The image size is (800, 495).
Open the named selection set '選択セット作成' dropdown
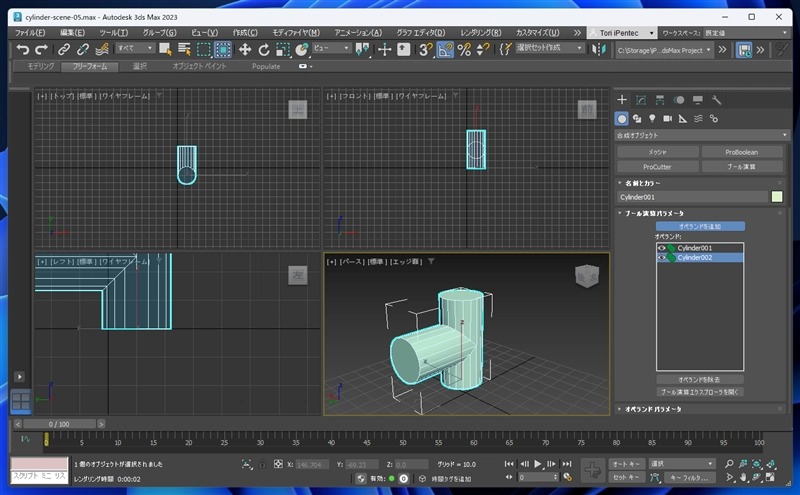(549, 47)
